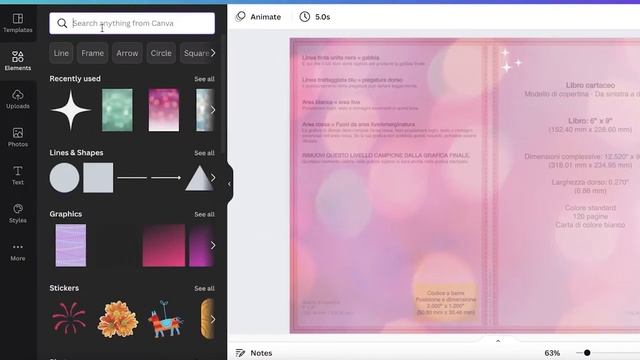This screenshot has height=360, width=640.
Task: Add the circle shape
Action: coord(64,178)
